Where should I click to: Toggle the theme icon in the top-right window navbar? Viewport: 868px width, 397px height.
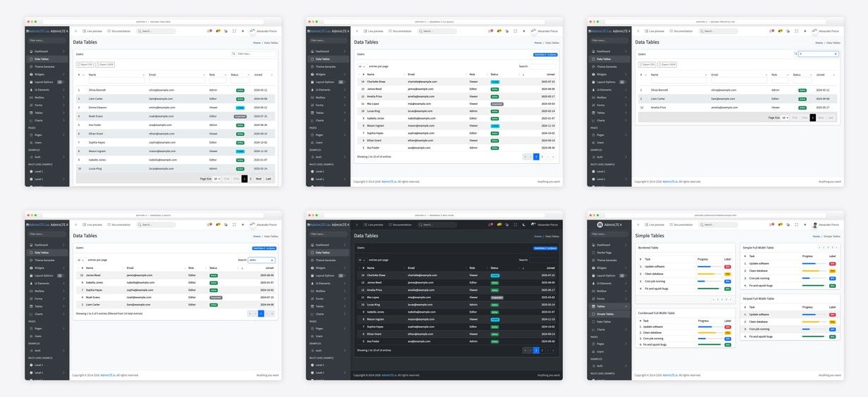(x=805, y=31)
